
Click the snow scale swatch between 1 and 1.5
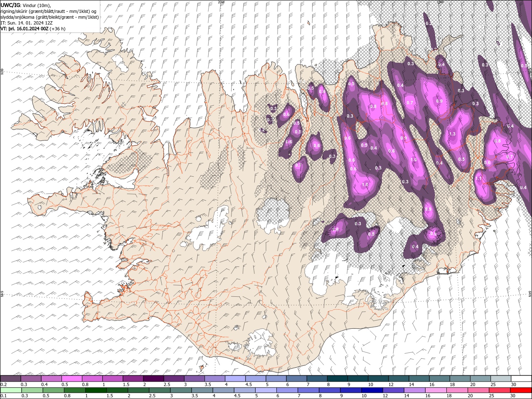point(112,379)
